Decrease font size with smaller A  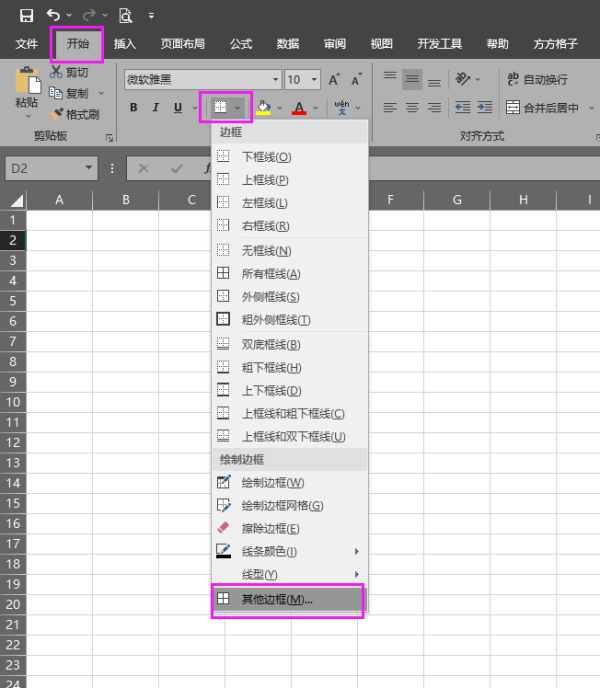(x=356, y=79)
